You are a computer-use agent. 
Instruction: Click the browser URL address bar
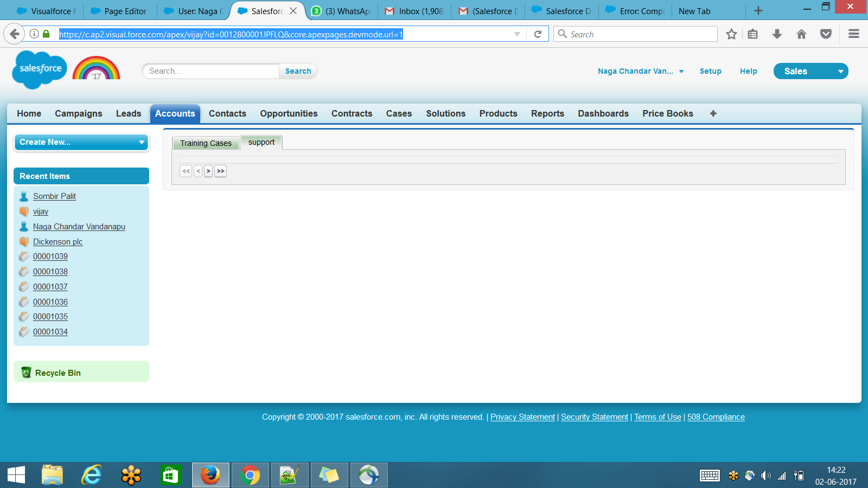[285, 34]
